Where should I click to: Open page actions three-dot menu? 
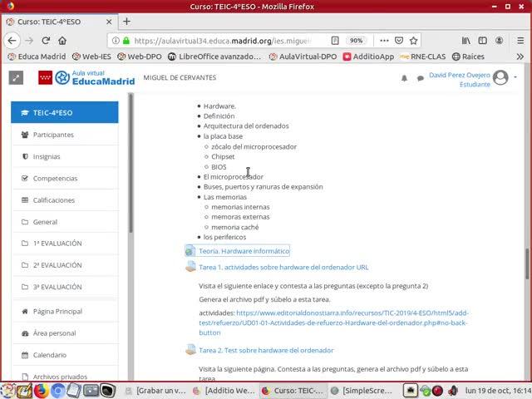pos(384,41)
